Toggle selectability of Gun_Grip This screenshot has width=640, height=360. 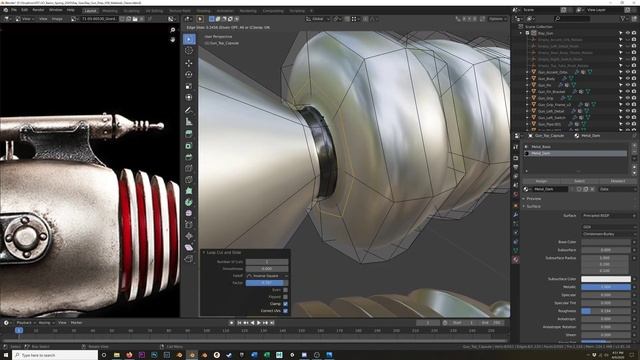[x=621, y=98]
